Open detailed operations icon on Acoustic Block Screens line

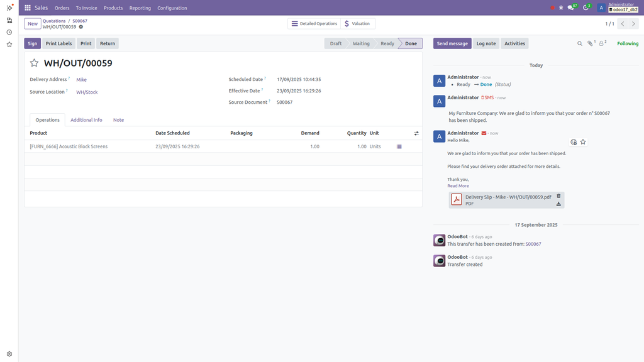click(x=399, y=146)
